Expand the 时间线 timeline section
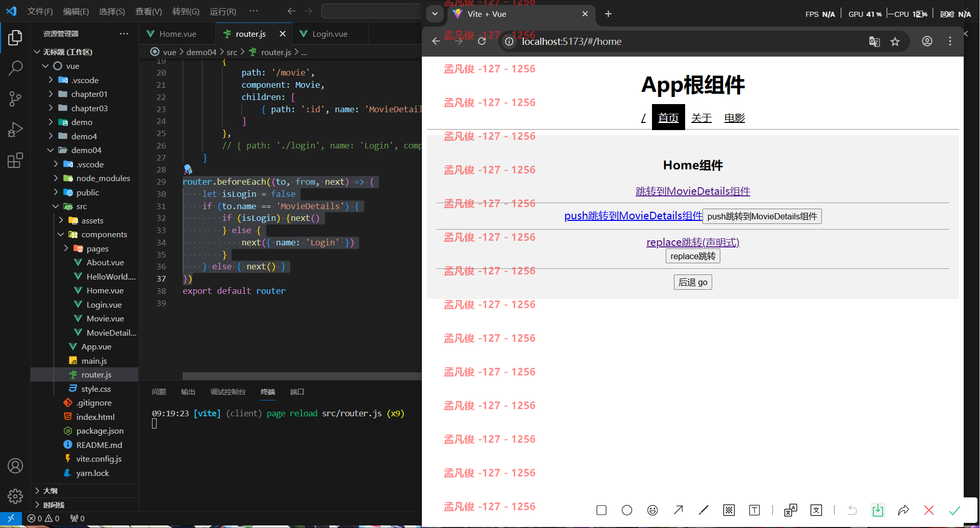This screenshot has width=980, height=528. tap(53, 505)
